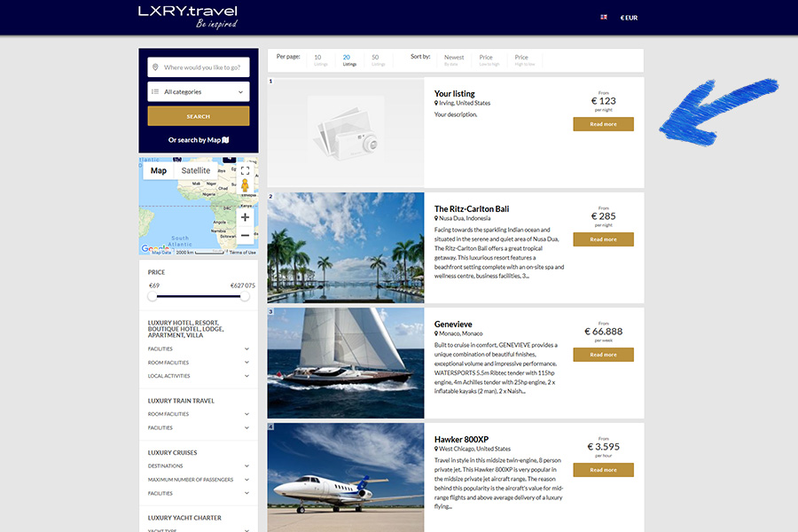The image size is (798, 532).
Task: Switch the map to Satellite view
Action: pyautogui.click(x=195, y=170)
